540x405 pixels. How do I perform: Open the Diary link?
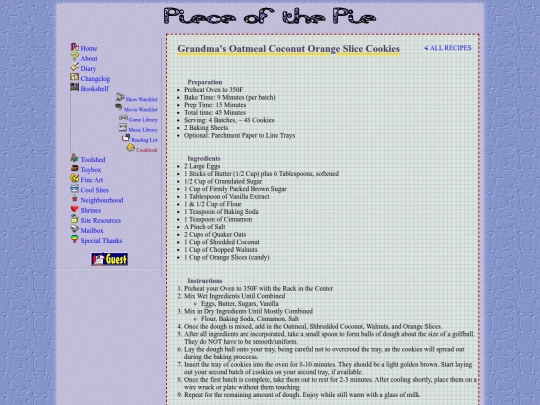click(x=88, y=69)
